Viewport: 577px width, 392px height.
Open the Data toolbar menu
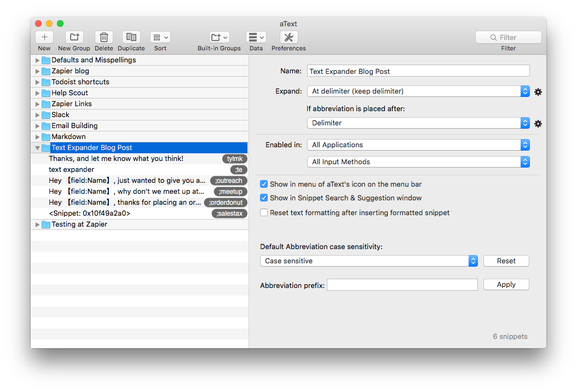click(x=256, y=37)
